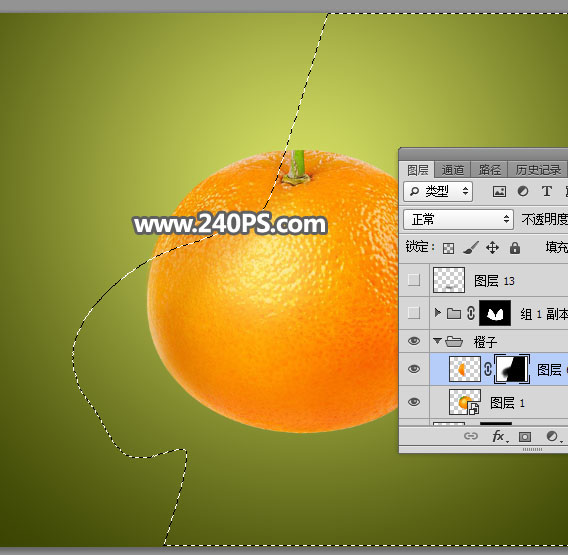Toggle mask link chain on selected layer
This screenshot has width=568, height=555.
tap(488, 369)
